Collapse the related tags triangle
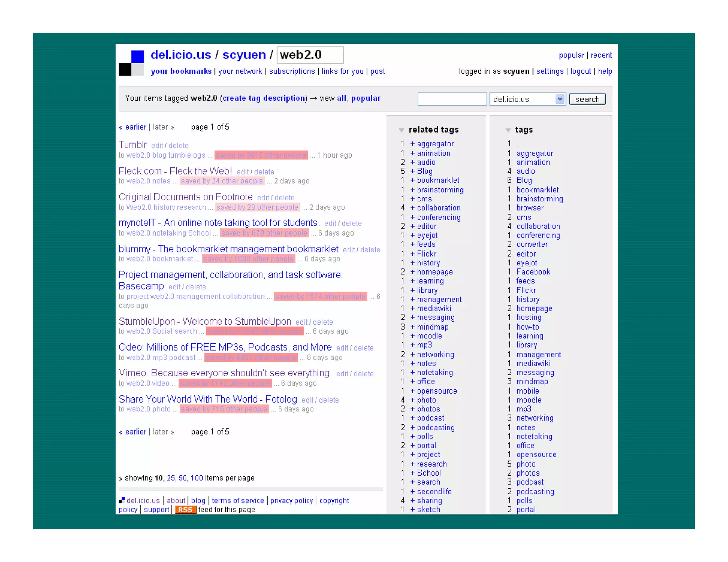 pos(401,130)
